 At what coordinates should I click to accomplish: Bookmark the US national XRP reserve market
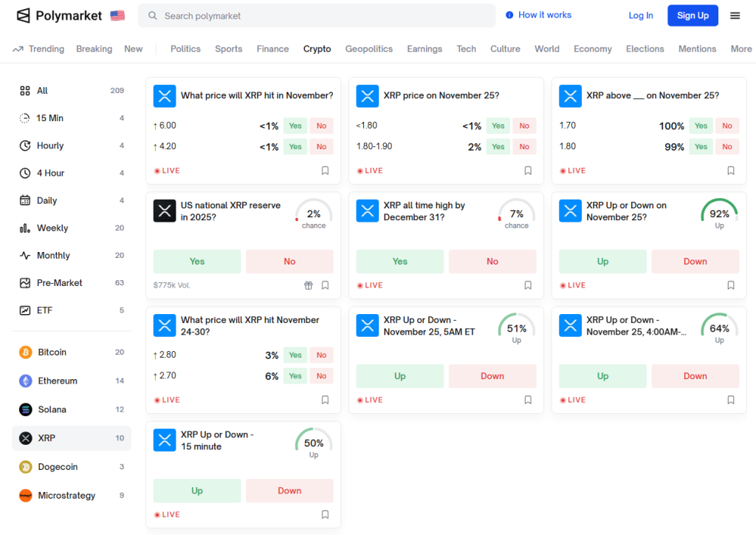coord(325,285)
